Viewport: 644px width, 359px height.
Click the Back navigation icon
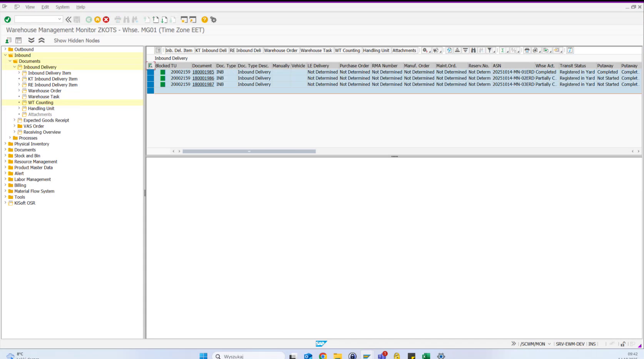[89, 18]
